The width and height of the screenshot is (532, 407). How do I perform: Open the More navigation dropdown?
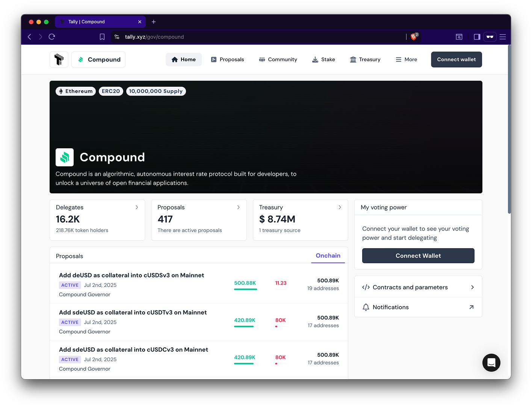[x=406, y=59]
